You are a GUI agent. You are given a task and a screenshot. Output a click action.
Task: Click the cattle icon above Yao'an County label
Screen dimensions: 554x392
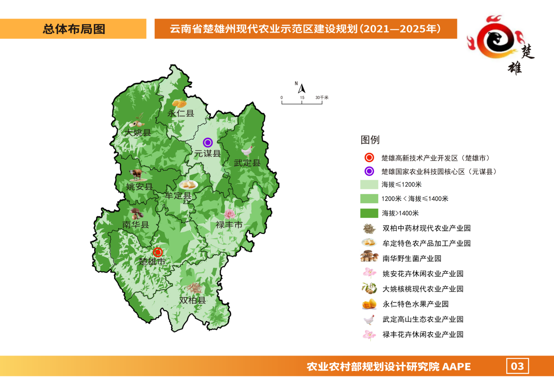(x=135, y=175)
